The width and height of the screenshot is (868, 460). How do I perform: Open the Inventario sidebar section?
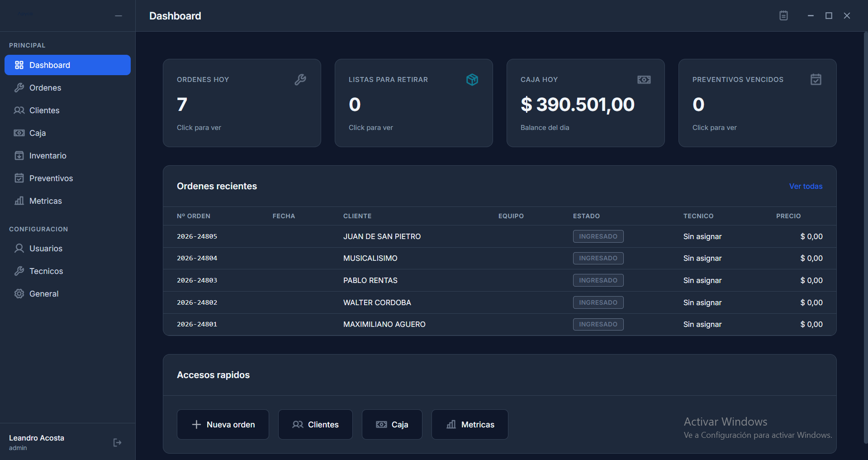(x=67, y=156)
